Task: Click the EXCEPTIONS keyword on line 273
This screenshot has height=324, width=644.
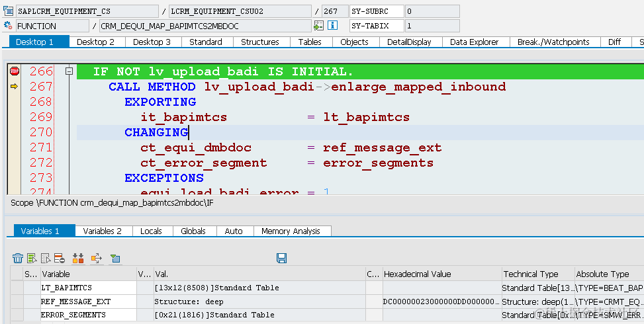Action: click(x=164, y=178)
